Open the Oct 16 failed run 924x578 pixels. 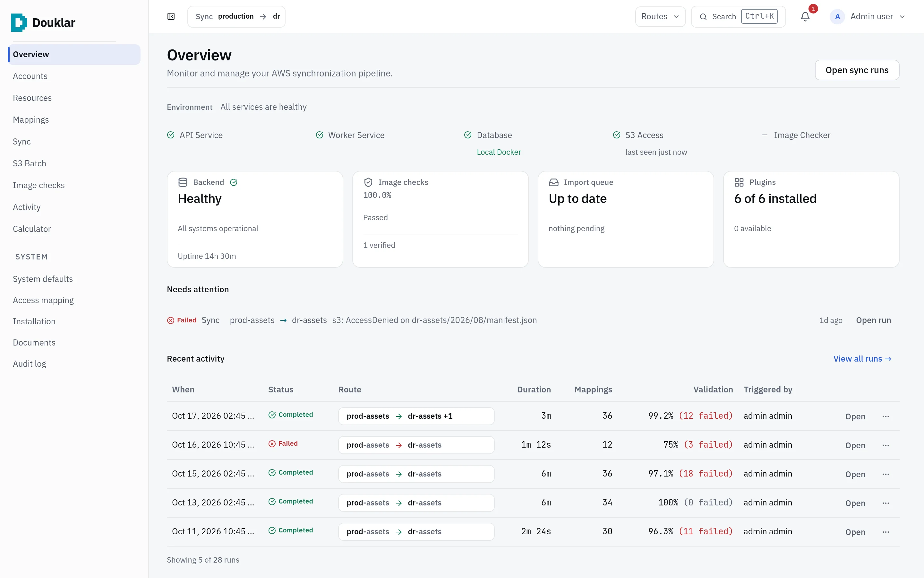(855, 445)
